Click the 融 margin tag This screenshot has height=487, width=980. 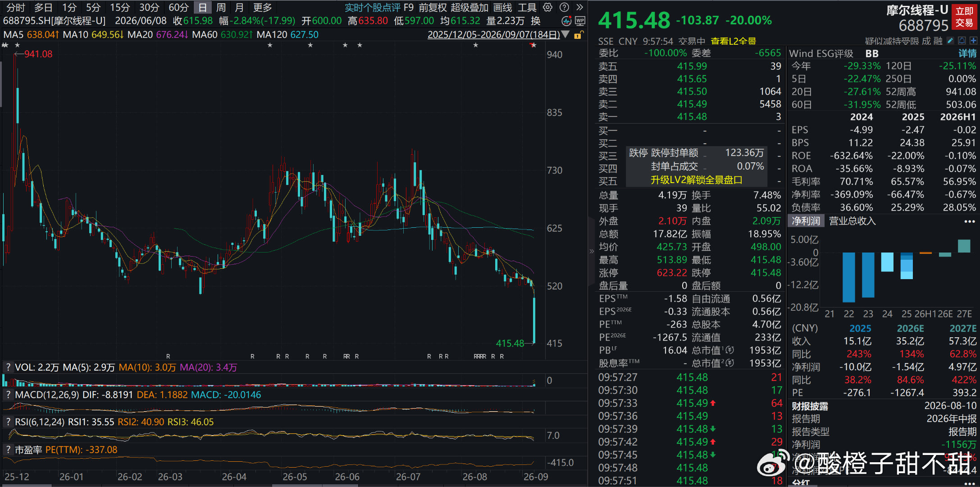point(938,41)
